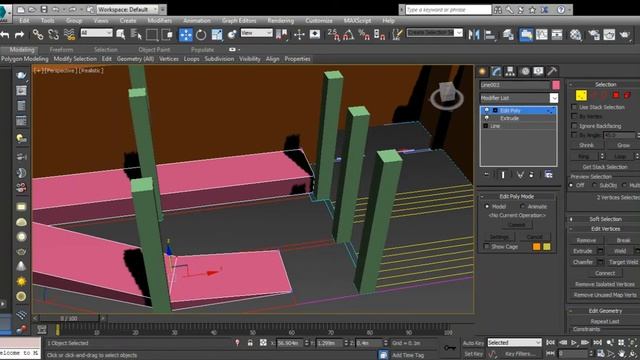640x360 pixels.
Task: Click the Pin Stack icon
Action: 487,175
